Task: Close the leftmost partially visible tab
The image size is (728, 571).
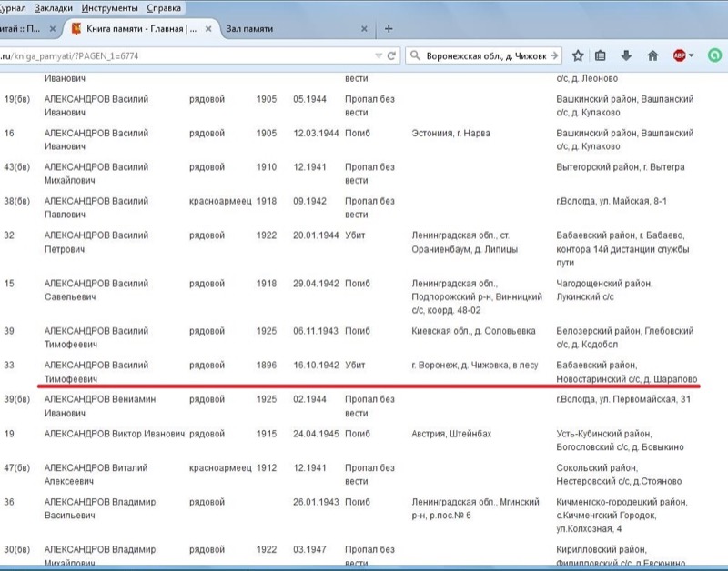Action: tap(53, 29)
